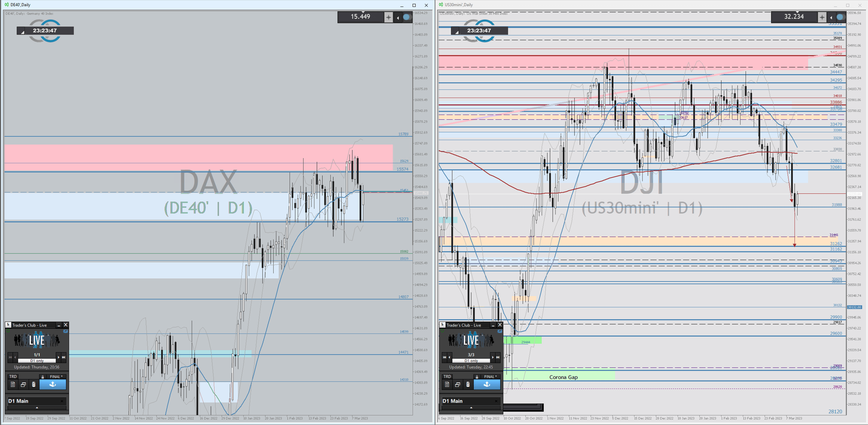Screen dimensions: 868x425
Task: Select the D1 Main entry in US30mini panel
Action: point(471,401)
